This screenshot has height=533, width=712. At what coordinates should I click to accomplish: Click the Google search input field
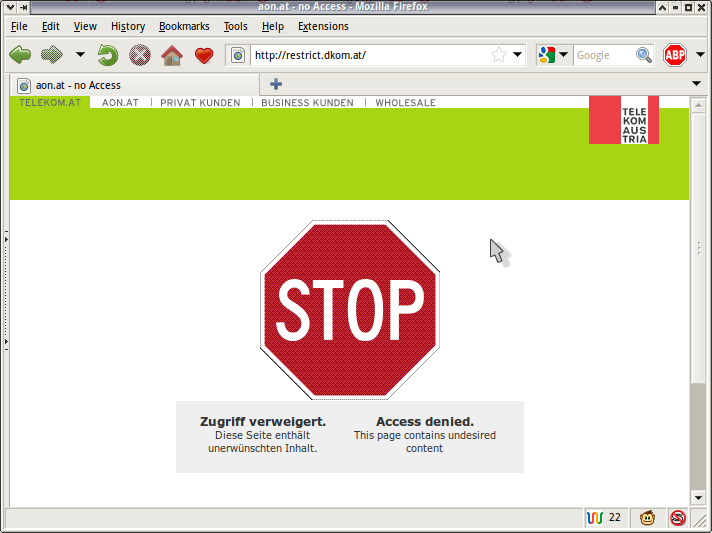pyautogui.click(x=604, y=55)
